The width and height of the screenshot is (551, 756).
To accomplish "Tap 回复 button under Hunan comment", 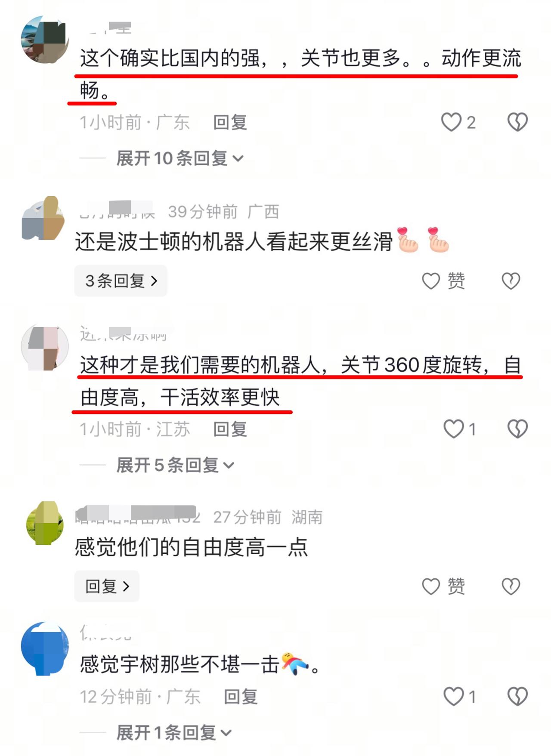I will click(107, 586).
